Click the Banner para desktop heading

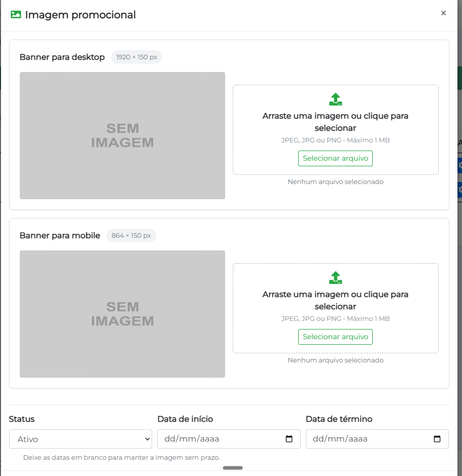coord(62,57)
